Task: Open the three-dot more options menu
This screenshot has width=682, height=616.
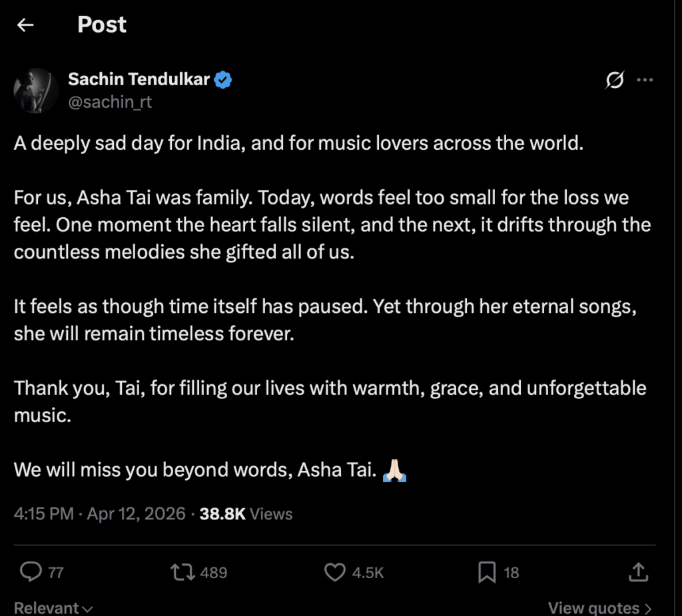Action: tap(645, 81)
